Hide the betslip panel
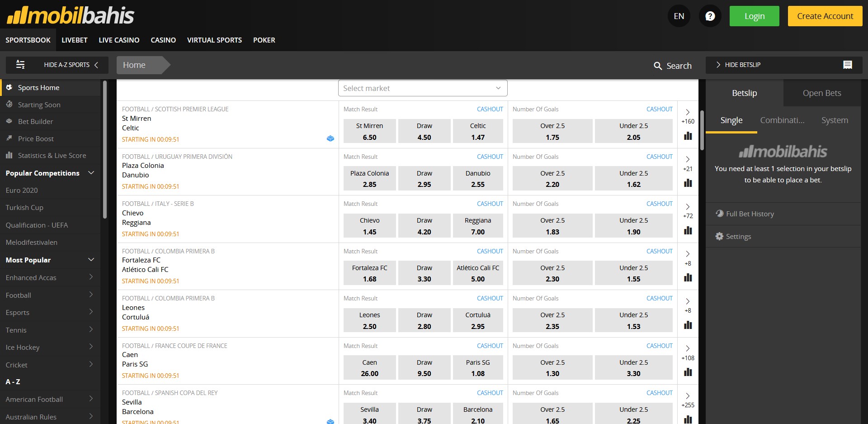The width and height of the screenshot is (868, 424). [784, 65]
